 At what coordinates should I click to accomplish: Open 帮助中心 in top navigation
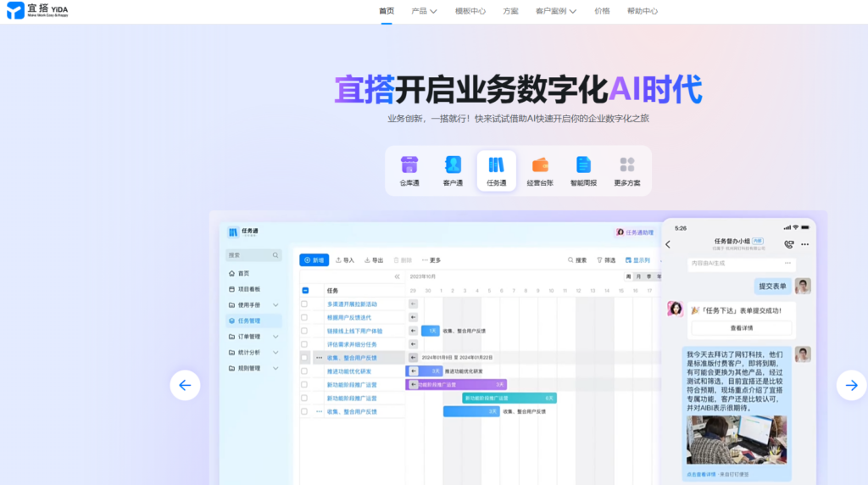click(x=643, y=11)
